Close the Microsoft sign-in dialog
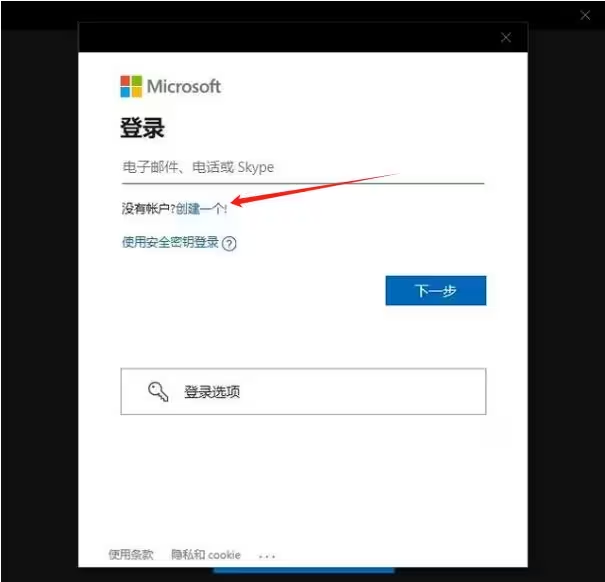Screen dimensions: 605x582 pos(506,37)
